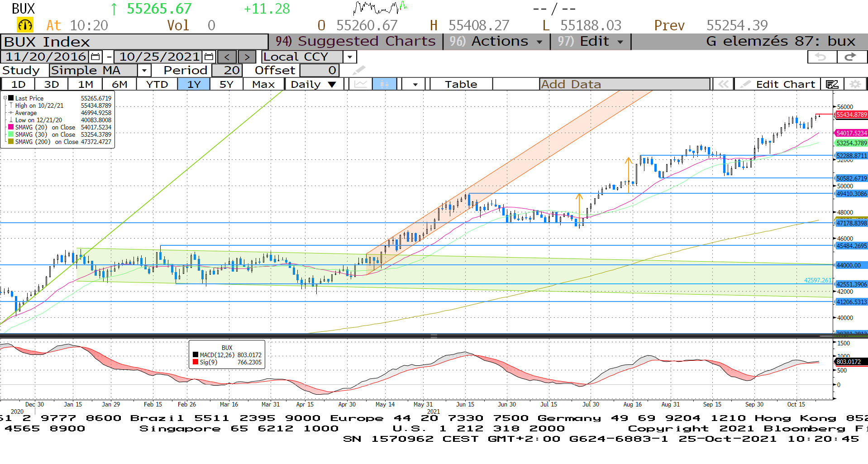Click the 41206.5313 level label
Viewport: 868px width, 464px height.
click(x=851, y=302)
